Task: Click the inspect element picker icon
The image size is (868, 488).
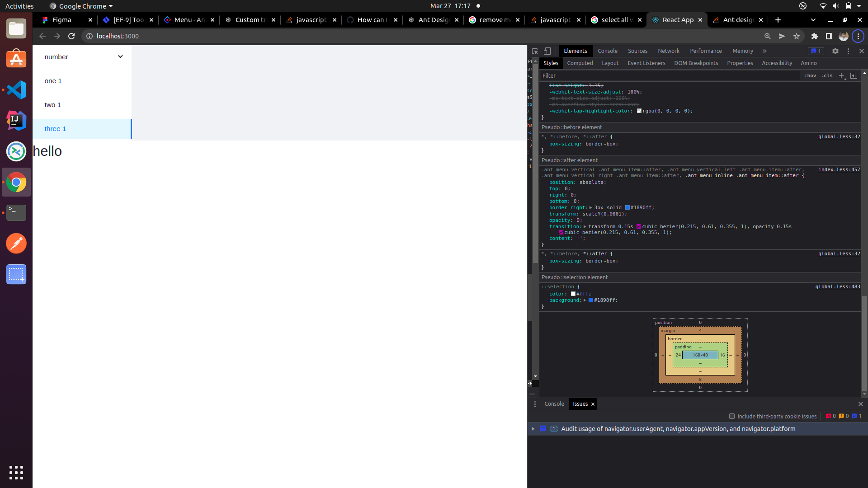Action: pos(535,51)
